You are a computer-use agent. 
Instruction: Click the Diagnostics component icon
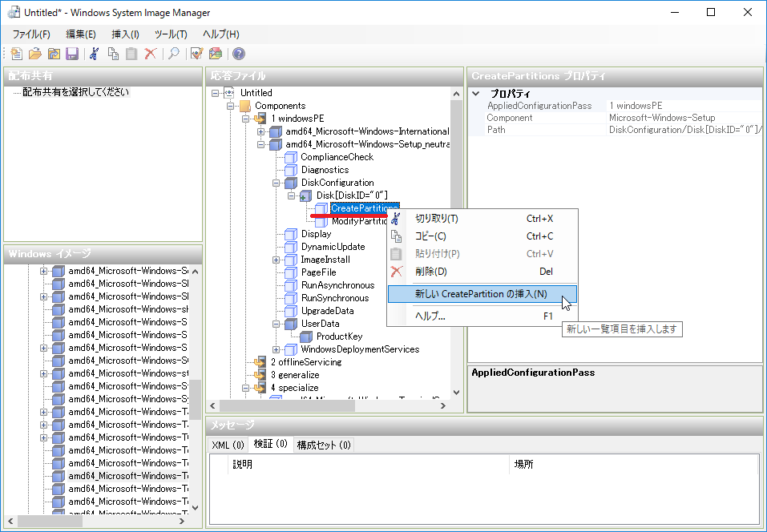(x=291, y=170)
